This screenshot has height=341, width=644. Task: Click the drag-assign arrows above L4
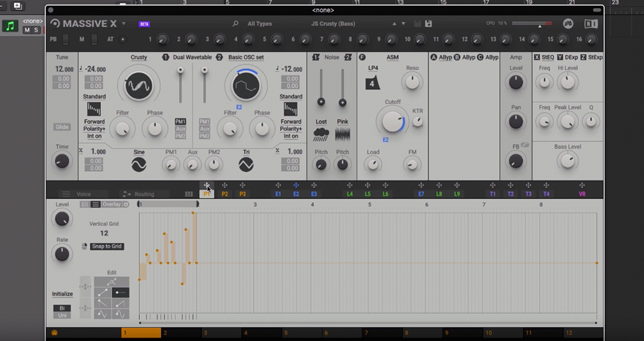pos(349,185)
